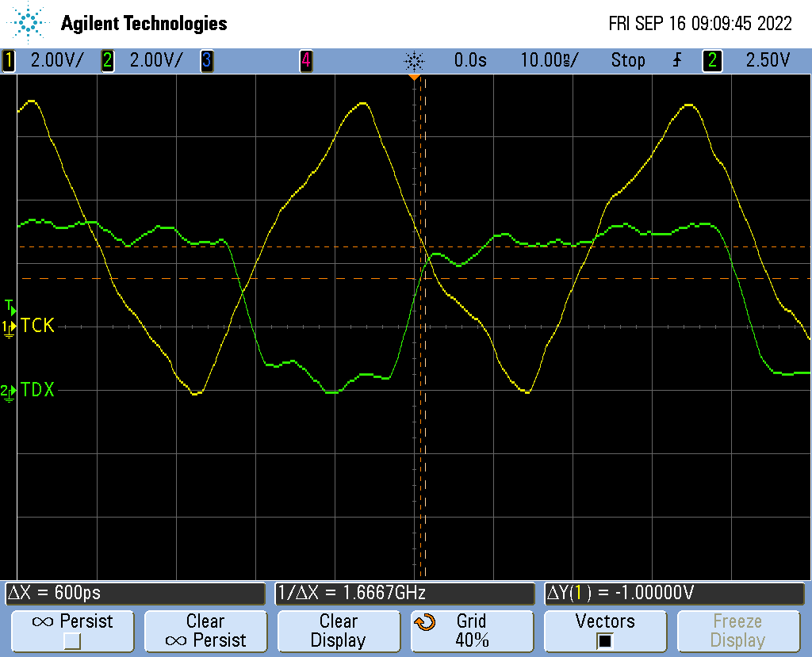The width and height of the screenshot is (812, 657).
Task: Click the Freeze Display softkey
Action: pyautogui.click(x=736, y=631)
